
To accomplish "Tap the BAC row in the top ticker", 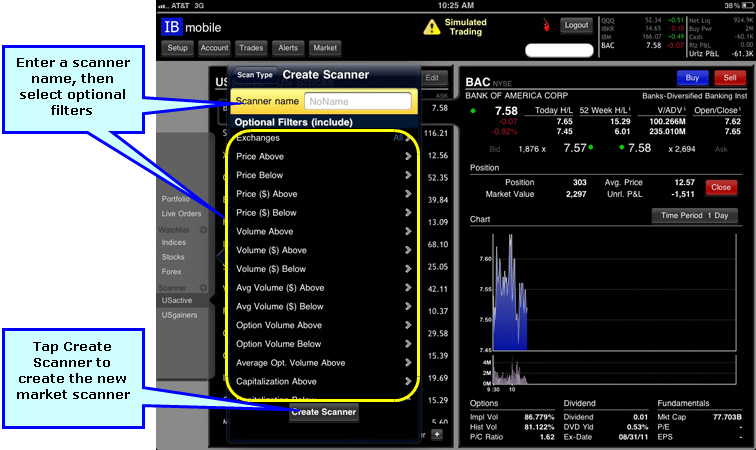I will (642, 45).
